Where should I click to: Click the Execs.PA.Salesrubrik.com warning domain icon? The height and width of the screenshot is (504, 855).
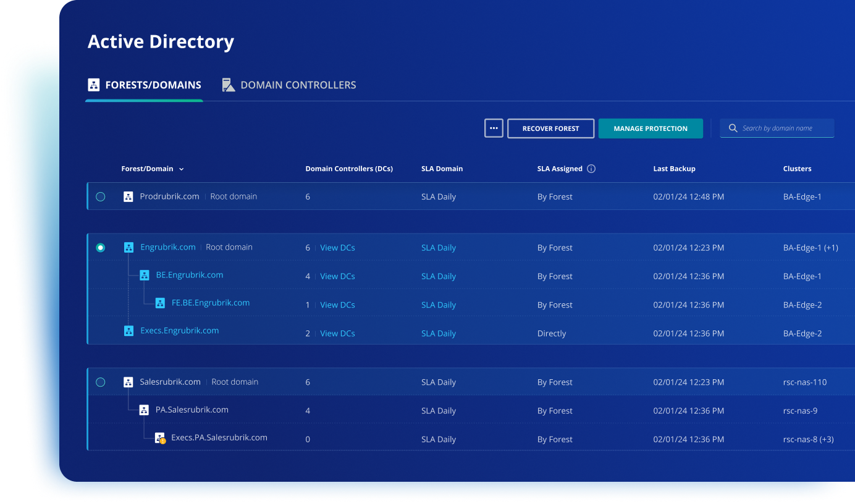(160, 438)
